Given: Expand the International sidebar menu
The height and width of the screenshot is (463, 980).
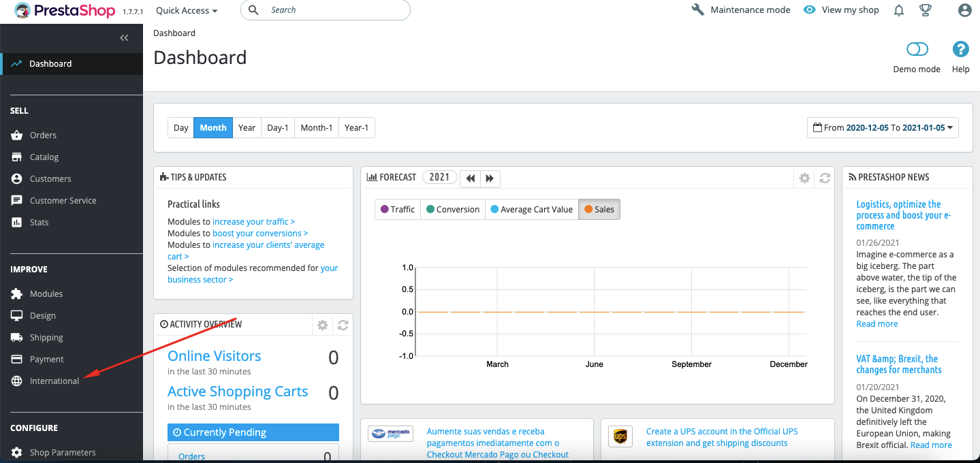Looking at the screenshot, I should point(54,381).
